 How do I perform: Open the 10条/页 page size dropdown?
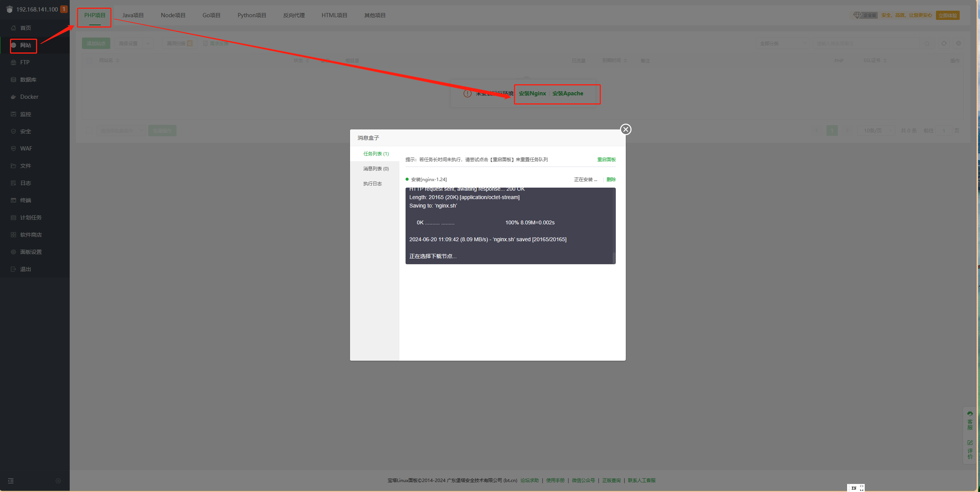coord(876,131)
